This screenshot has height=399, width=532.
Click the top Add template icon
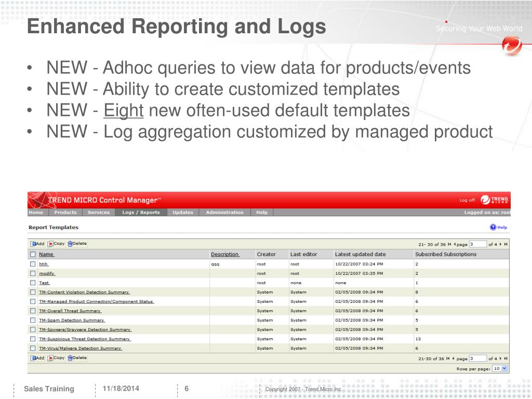(x=34, y=244)
